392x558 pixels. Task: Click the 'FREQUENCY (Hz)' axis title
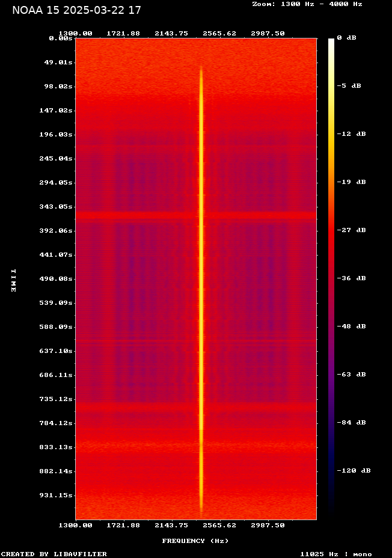coord(195,541)
